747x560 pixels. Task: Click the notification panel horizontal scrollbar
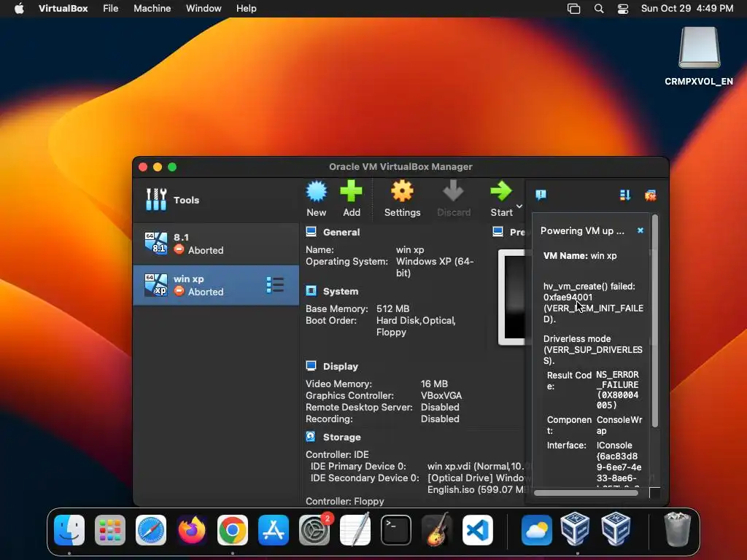click(586, 493)
